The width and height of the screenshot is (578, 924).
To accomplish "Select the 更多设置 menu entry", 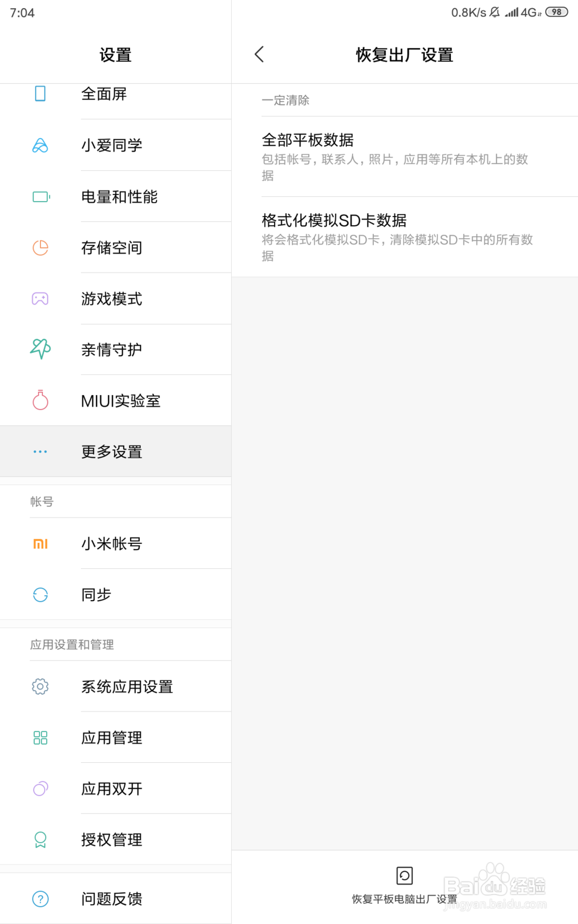I will click(x=116, y=452).
